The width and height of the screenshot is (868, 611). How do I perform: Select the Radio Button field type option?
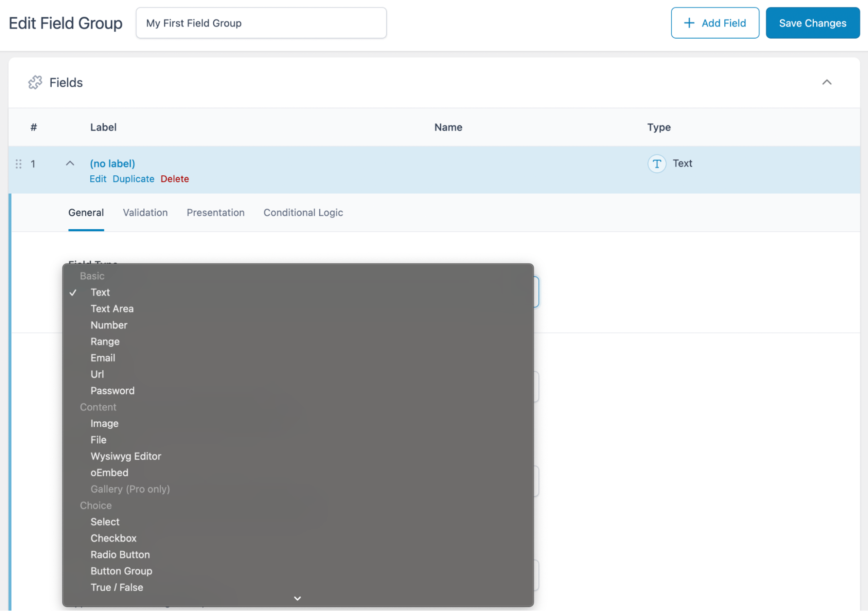(120, 554)
